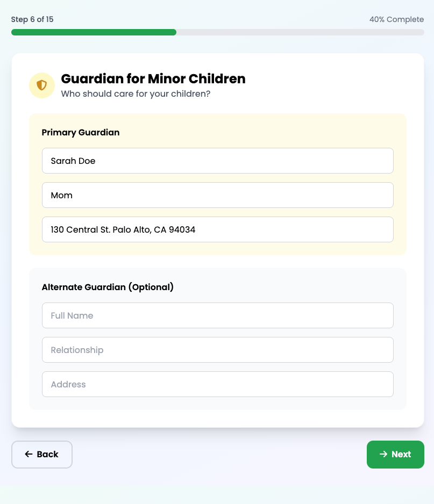
Task: Click the right arrow icon in Next
Action: (x=383, y=455)
